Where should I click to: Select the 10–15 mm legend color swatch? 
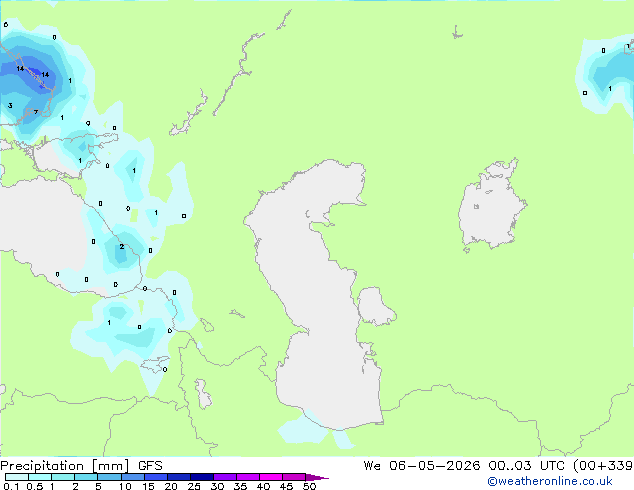[133, 477]
